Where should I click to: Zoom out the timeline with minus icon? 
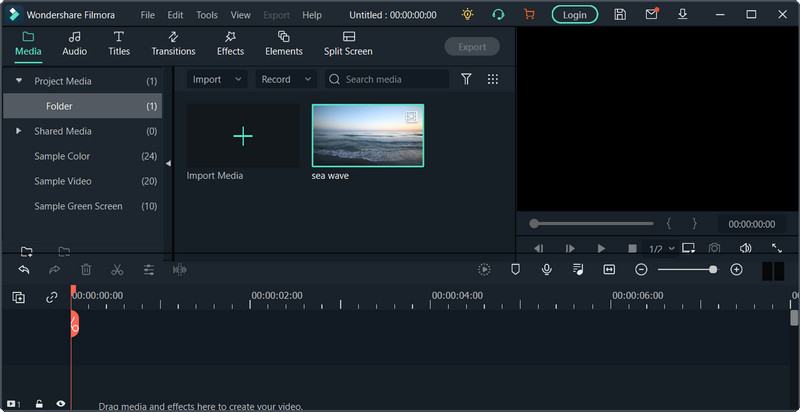(641, 269)
